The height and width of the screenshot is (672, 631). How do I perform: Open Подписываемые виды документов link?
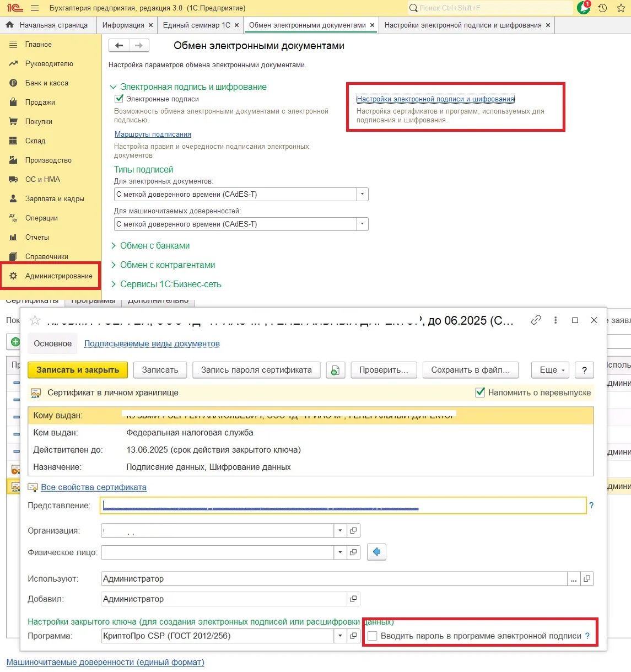coord(152,343)
